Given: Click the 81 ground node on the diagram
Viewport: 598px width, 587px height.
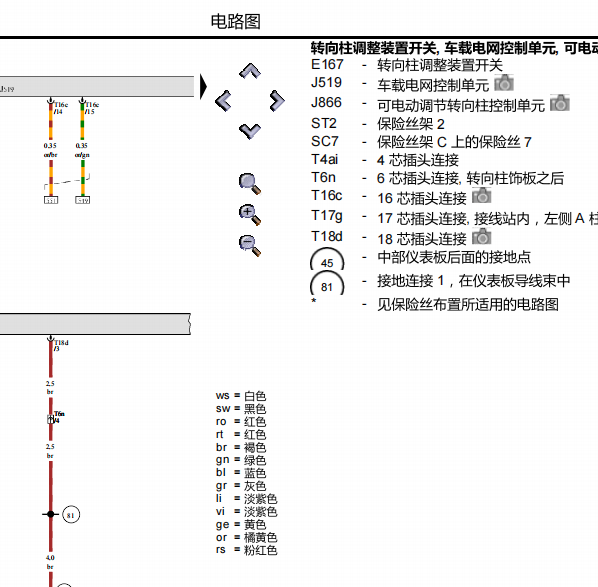Looking at the screenshot, I should pyautogui.click(x=71, y=515).
